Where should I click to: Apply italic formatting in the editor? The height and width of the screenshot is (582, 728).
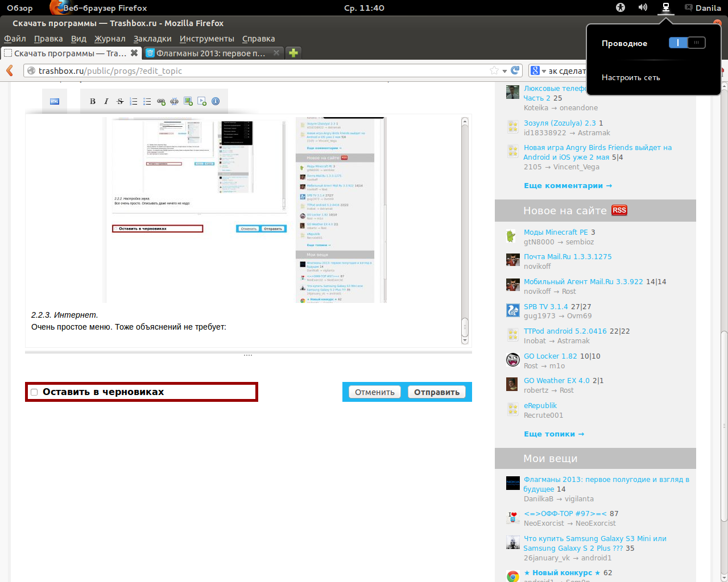pyautogui.click(x=106, y=101)
